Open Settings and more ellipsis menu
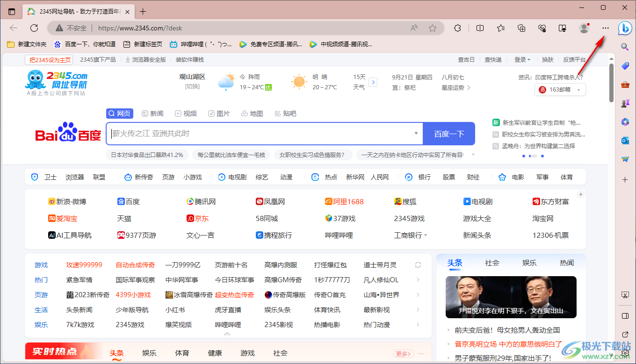 606,28
